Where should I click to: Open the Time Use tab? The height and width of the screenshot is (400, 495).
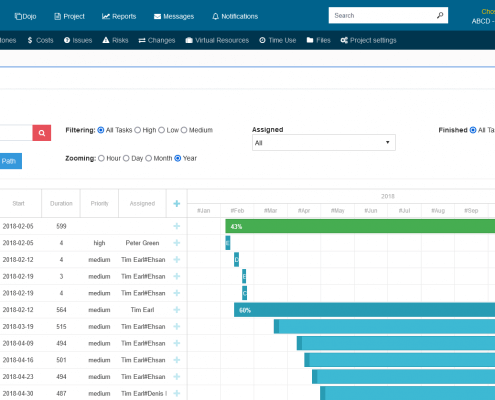[x=278, y=40]
